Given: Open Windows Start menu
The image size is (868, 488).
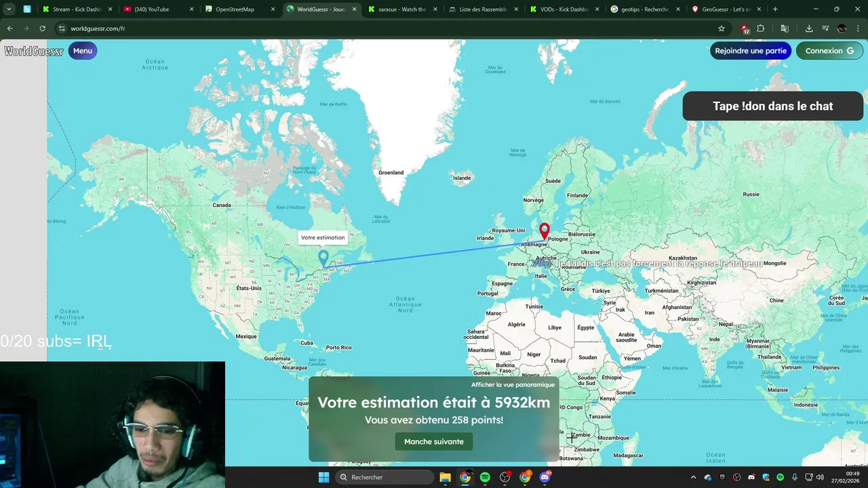Looking at the screenshot, I should click(x=323, y=477).
